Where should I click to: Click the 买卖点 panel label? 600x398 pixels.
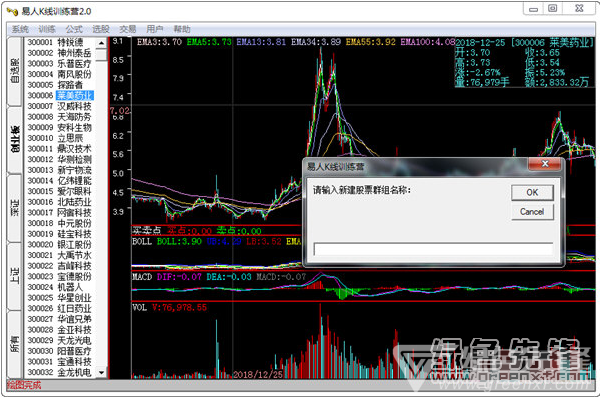pos(147,231)
